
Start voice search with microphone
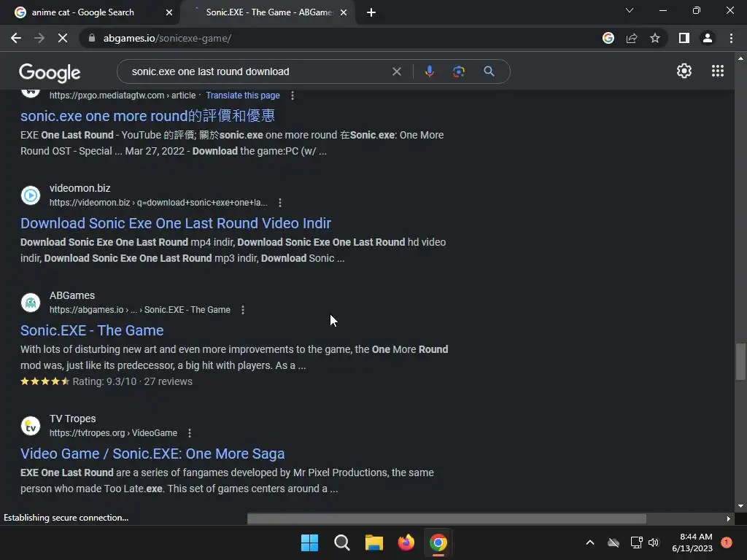429,71
